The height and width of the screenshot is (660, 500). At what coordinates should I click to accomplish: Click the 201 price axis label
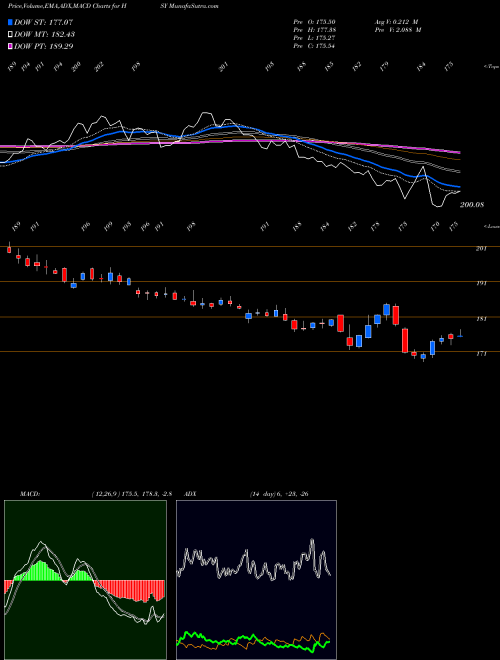(x=481, y=249)
